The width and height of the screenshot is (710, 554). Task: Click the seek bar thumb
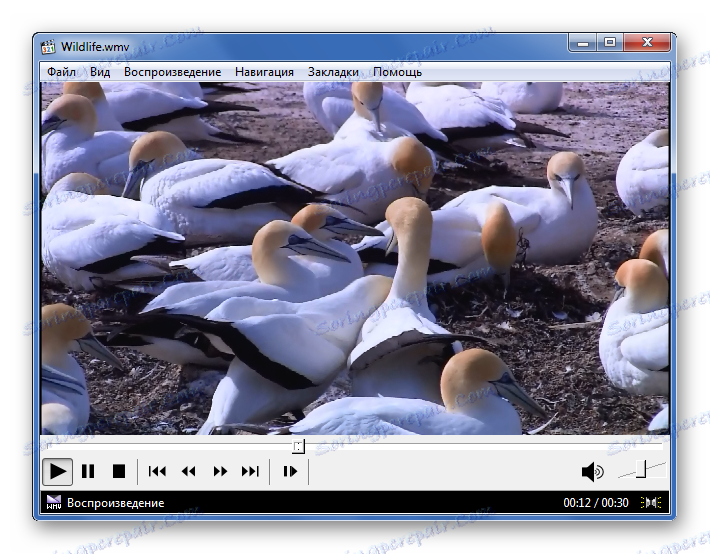[298, 446]
